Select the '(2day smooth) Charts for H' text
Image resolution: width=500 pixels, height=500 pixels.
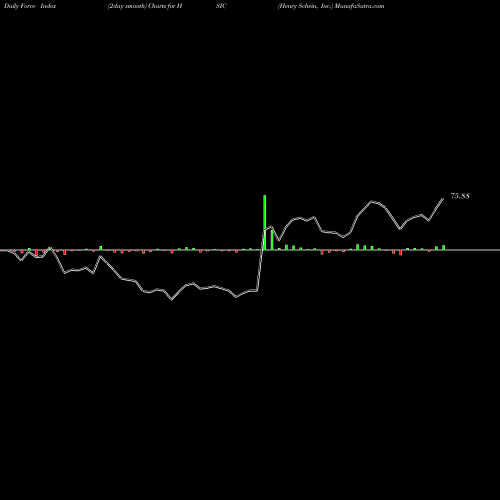145,6
